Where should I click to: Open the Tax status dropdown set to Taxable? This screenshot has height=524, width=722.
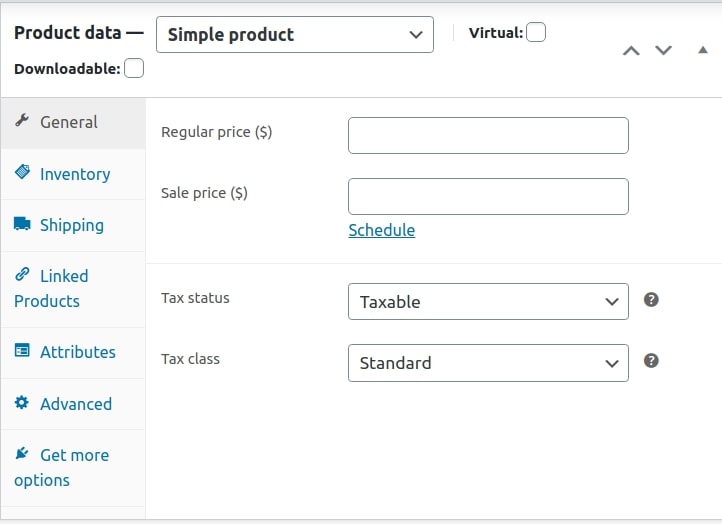pyautogui.click(x=488, y=302)
